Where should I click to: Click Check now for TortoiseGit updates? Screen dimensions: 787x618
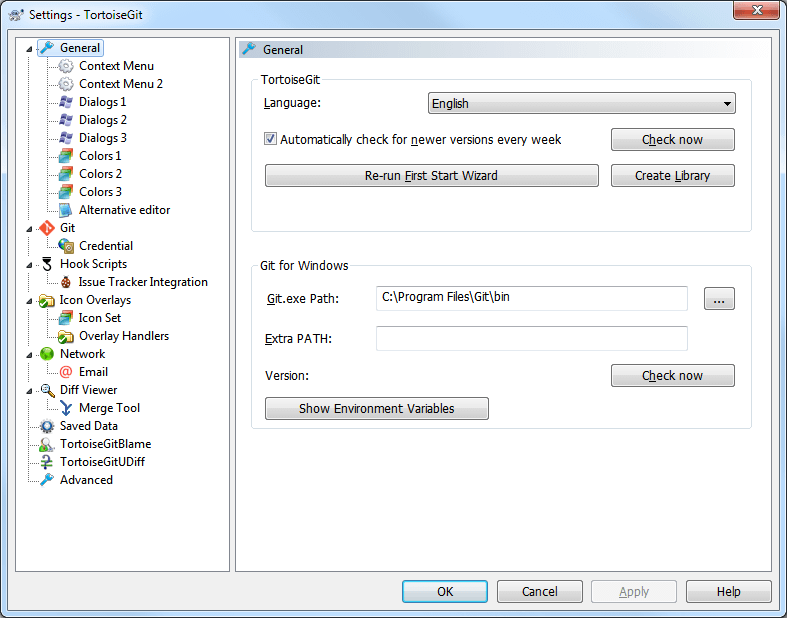(673, 140)
